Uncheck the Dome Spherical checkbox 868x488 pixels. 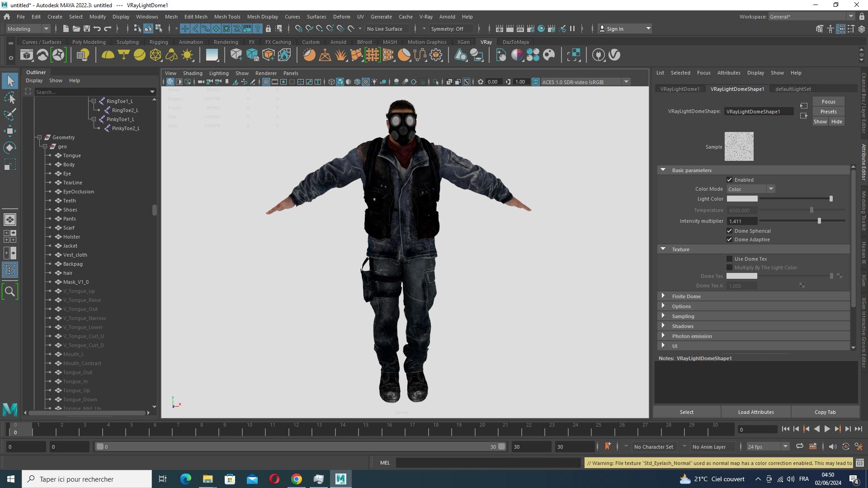pyautogui.click(x=729, y=231)
